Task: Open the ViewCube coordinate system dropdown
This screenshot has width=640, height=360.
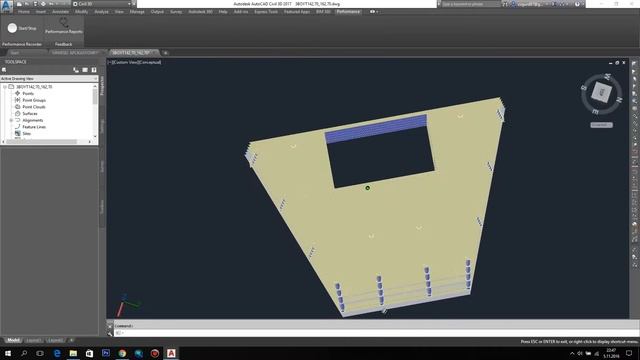Action: pos(601,125)
